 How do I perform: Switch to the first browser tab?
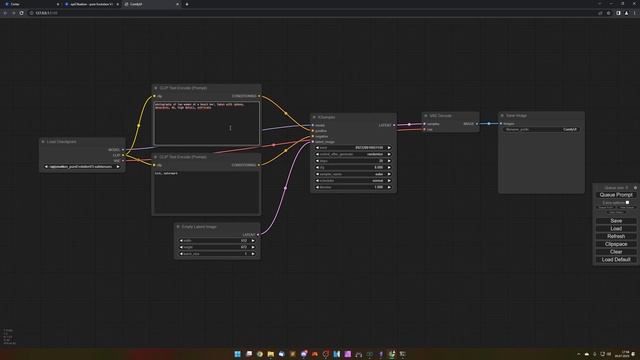point(32,4)
